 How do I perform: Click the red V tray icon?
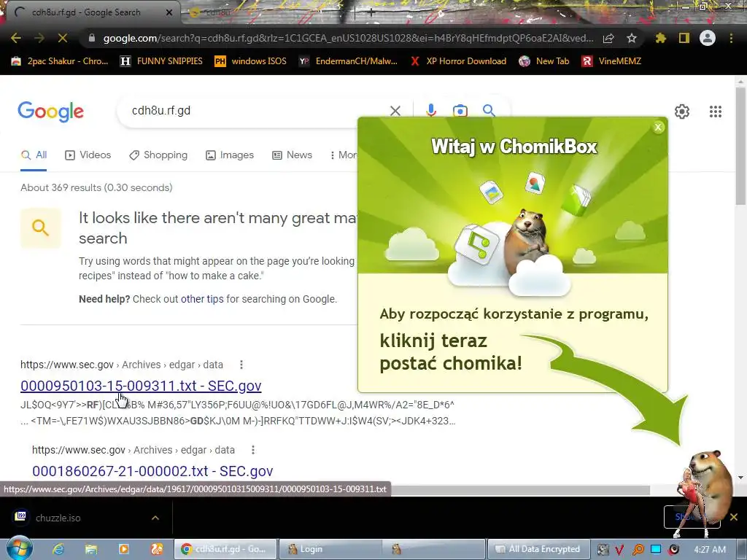pyautogui.click(x=620, y=550)
